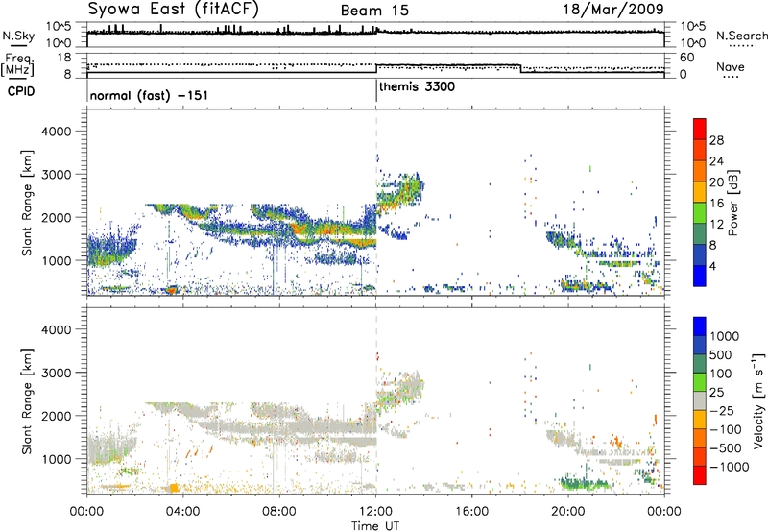This screenshot has height=532, width=768.
Task: Select the 'Freq. [MHz]' axis label
Action: [19, 64]
